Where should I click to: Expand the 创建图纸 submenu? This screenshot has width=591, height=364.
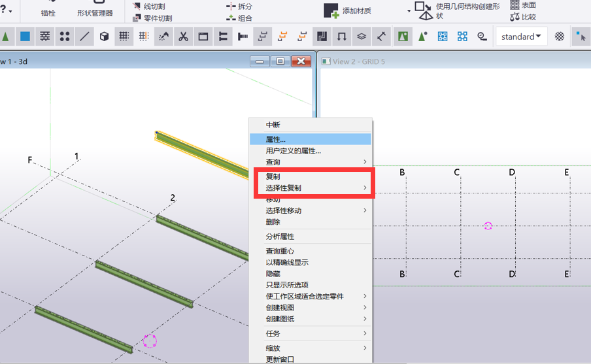coord(310,319)
